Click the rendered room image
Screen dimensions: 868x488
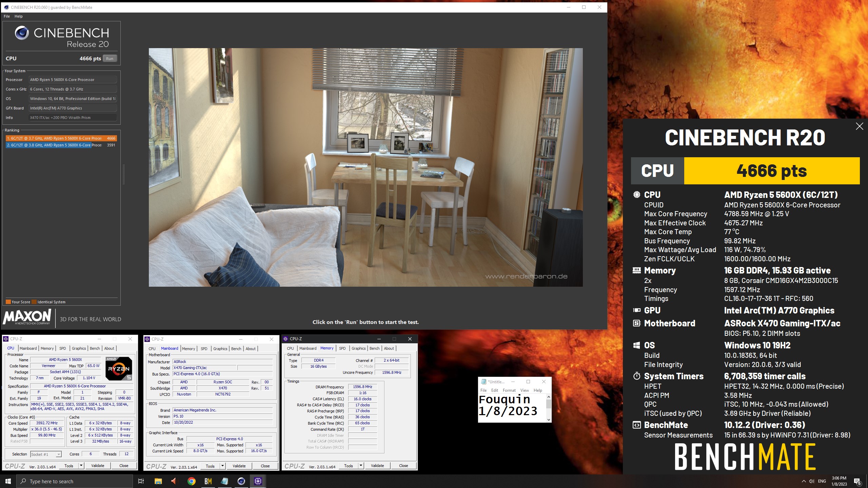click(x=366, y=167)
